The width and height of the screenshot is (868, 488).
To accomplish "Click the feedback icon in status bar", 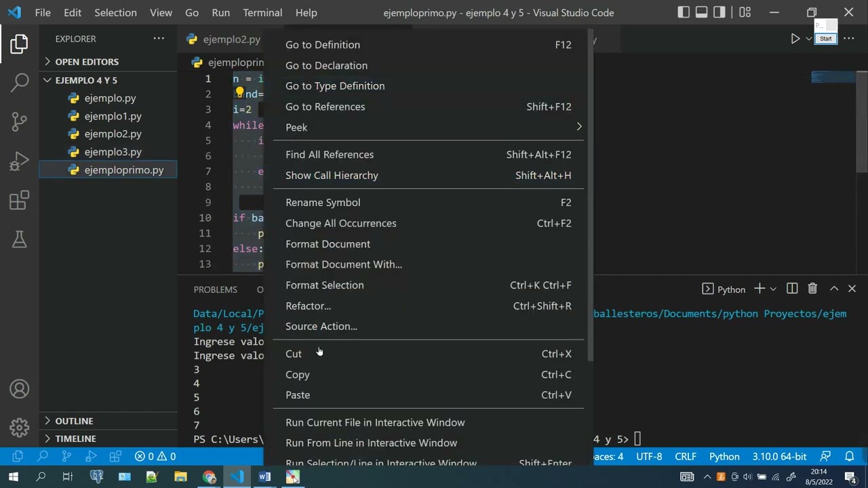I will (825, 456).
